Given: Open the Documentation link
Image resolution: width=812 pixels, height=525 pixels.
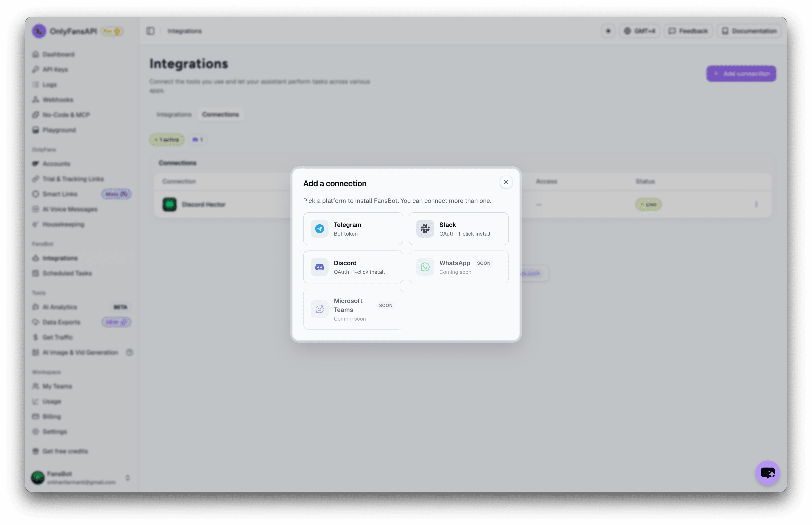Looking at the screenshot, I should [749, 31].
